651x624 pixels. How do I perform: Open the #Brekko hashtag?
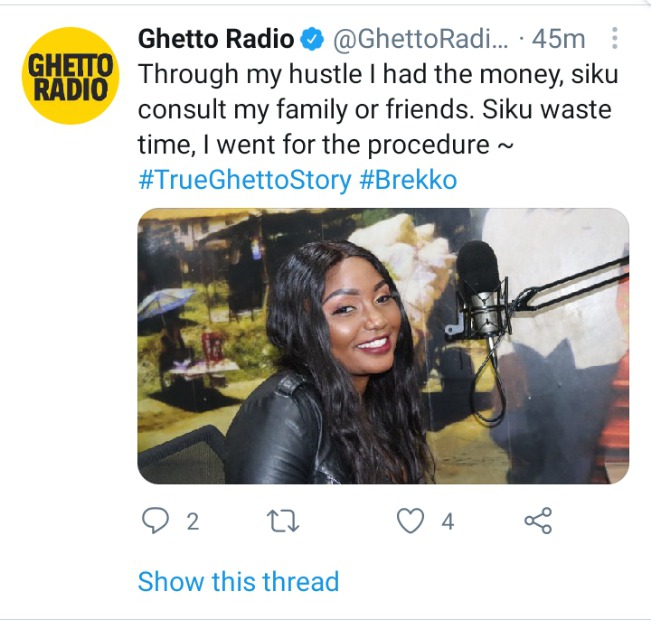pos(409,180)
